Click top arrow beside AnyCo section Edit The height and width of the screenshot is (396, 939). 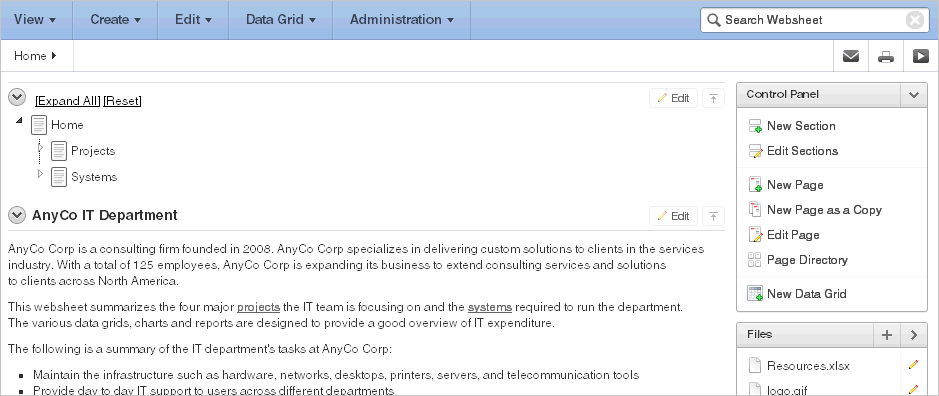[x=713, y=216]
